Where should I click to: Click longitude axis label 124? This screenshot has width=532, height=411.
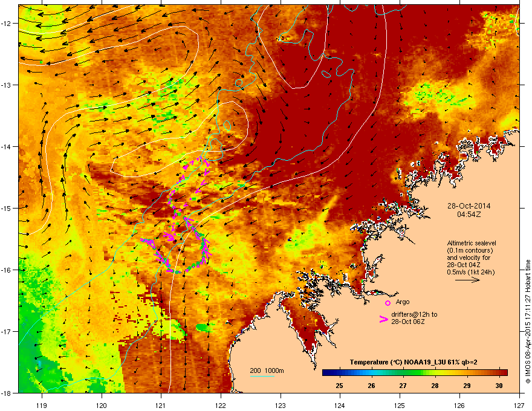(340, 405)
